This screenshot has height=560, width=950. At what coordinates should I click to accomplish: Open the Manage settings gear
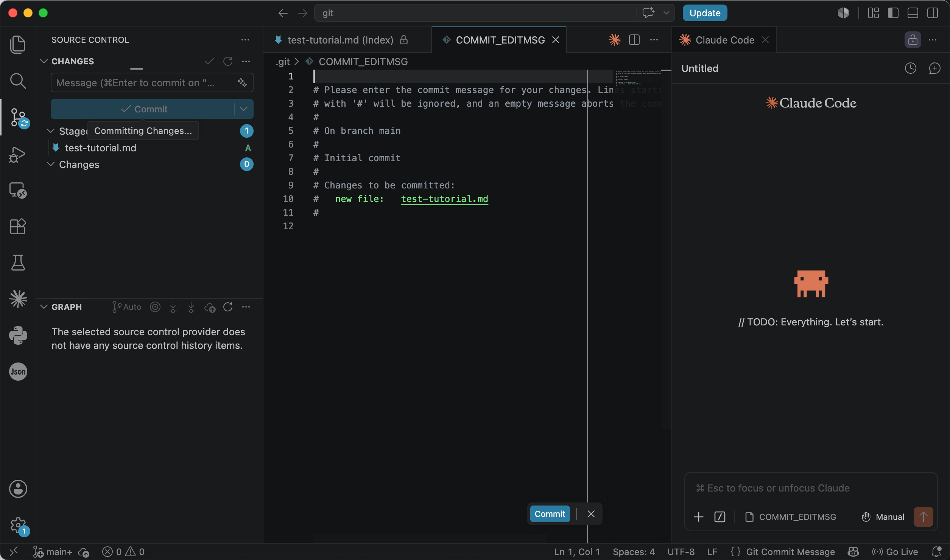19,526
